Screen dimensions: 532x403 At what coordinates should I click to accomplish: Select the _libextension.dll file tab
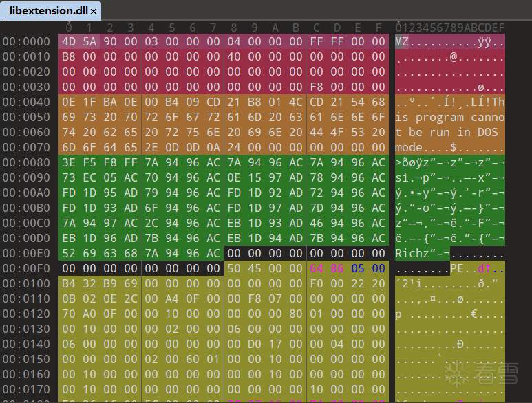click(x=50, y=11)
